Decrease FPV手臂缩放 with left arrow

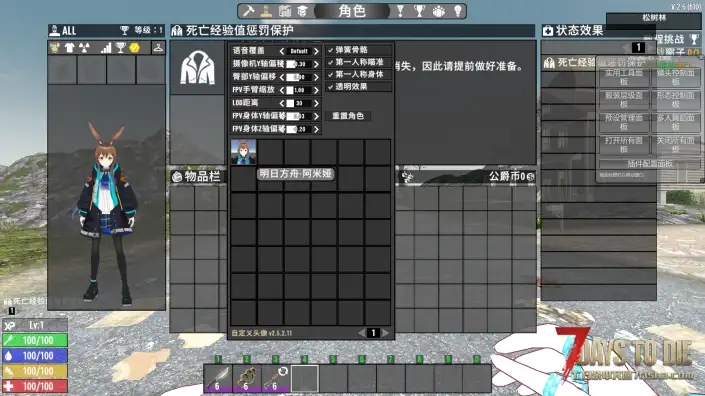(x=282, y=90)
